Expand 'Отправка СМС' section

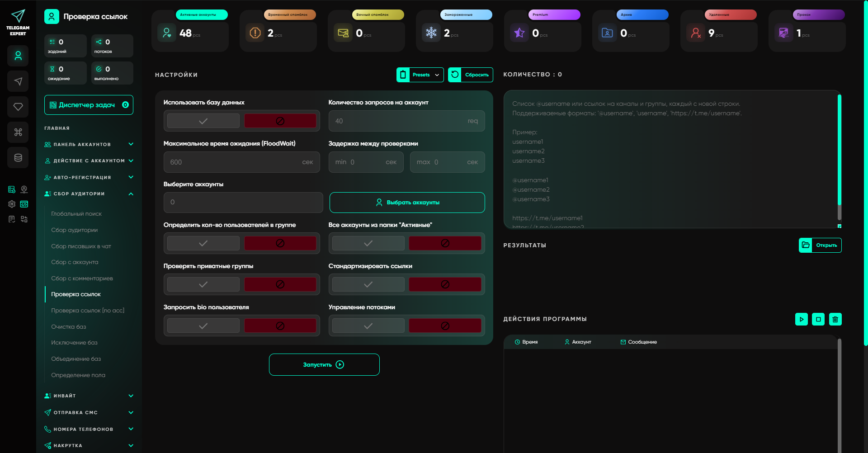click(89, 412)
